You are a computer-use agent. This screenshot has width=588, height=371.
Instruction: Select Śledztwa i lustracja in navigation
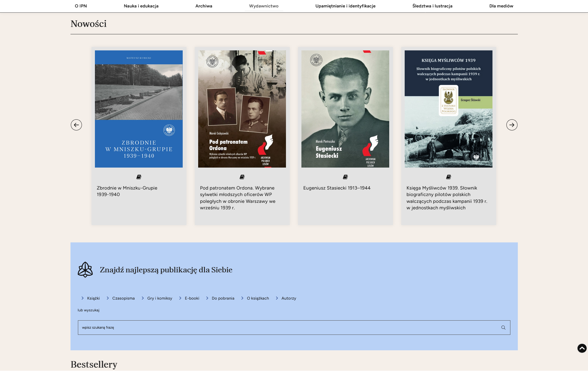click(432, 6)
